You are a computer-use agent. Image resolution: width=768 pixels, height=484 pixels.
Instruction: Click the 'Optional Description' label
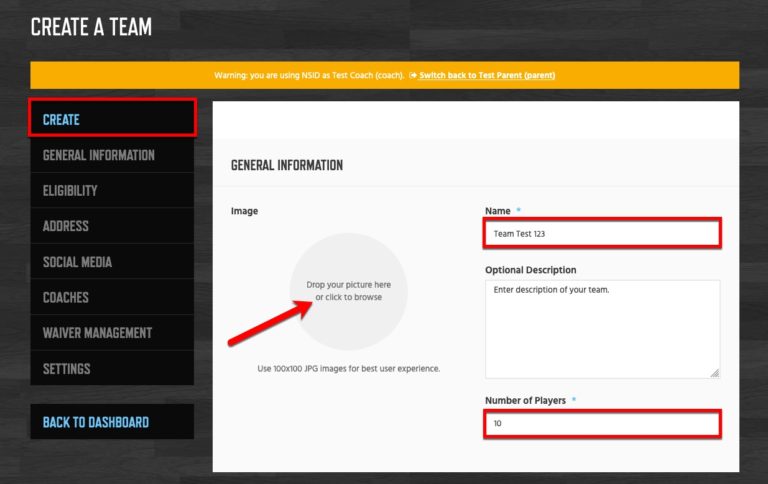pyautogui.click(x=530, y=270)
